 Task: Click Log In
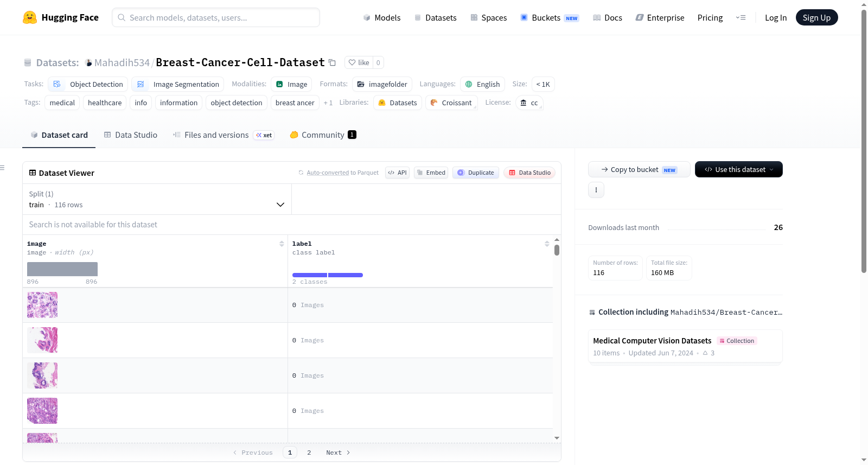776,17
